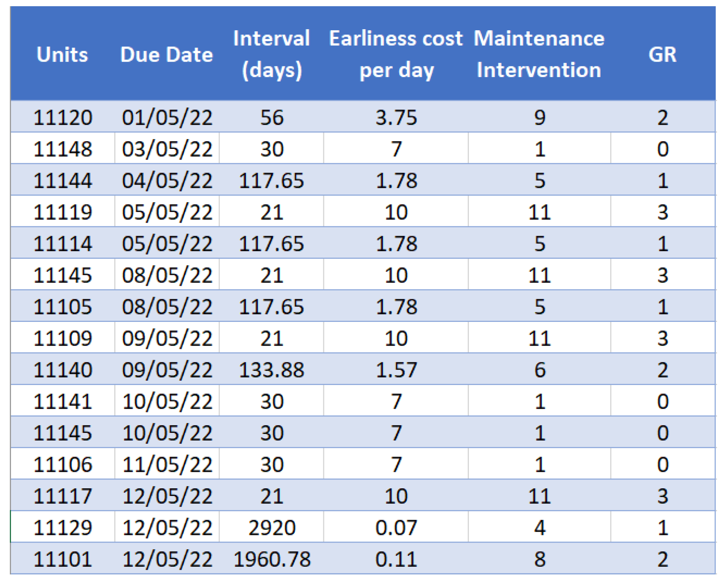Click the Maintenance Intervention column header

pos(539,54)
